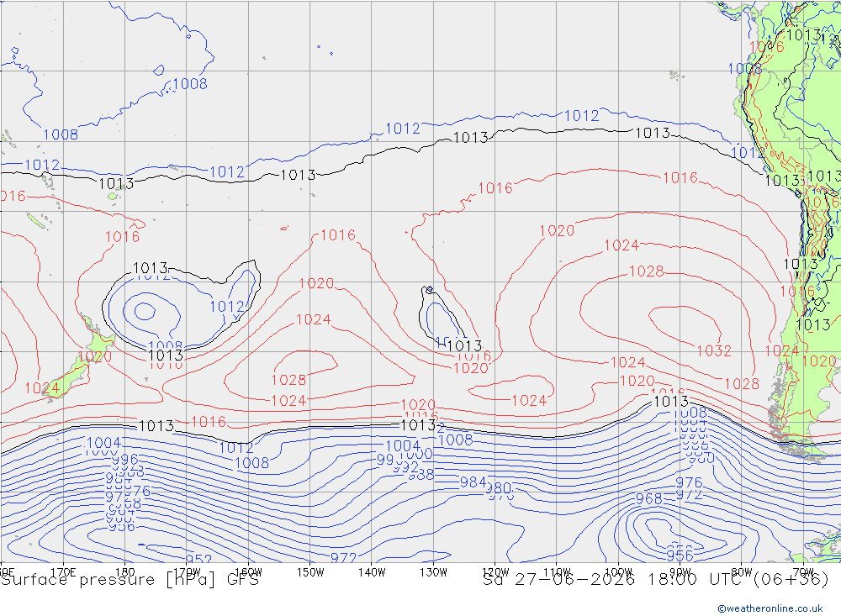Click the 996 isobar label
The image size is (841, 616).
point(125,460)
